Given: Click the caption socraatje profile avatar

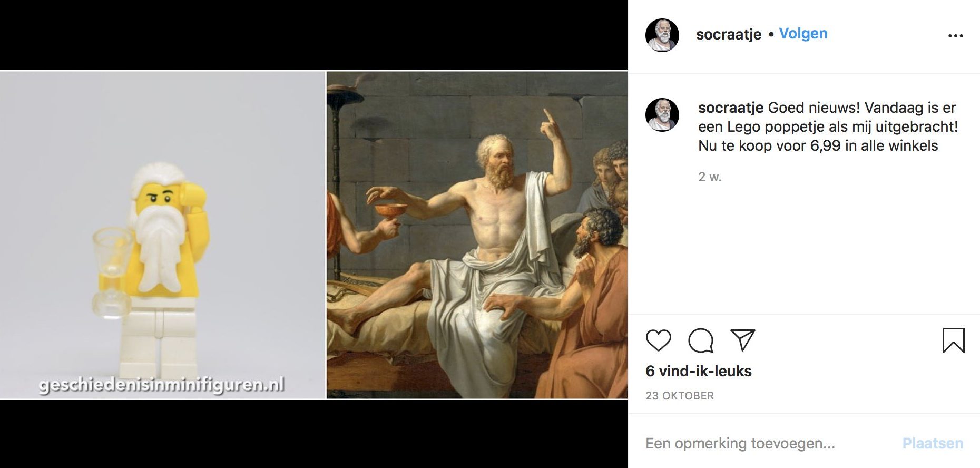Looking at the screenshot, I should (x=662, y=114).
